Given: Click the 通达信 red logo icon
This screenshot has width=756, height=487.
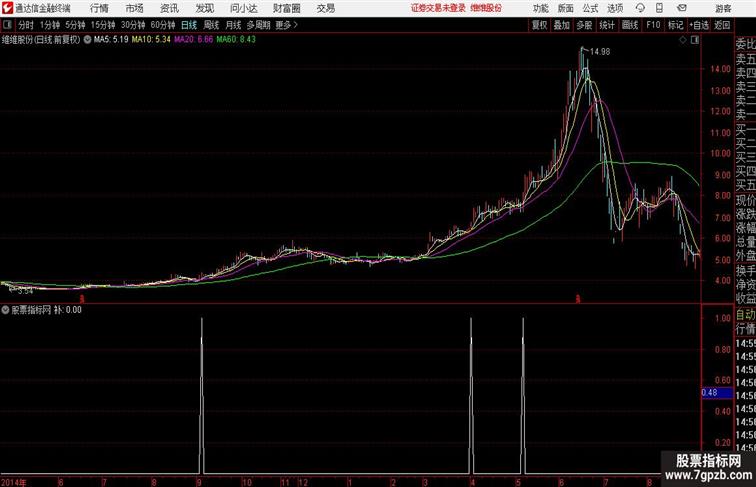Looking at the screenshot, I should pyautogui.click(x=7, y=8).
